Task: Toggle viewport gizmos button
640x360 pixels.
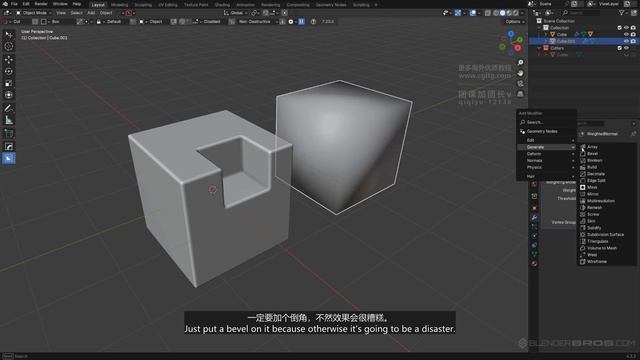Action: click(x=458, y=13)
